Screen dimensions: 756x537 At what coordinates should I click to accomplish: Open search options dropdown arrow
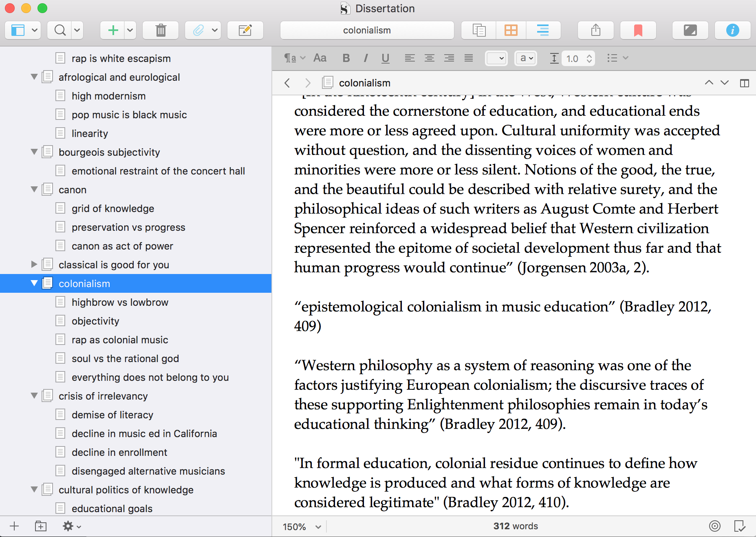[x=77, y=30]
